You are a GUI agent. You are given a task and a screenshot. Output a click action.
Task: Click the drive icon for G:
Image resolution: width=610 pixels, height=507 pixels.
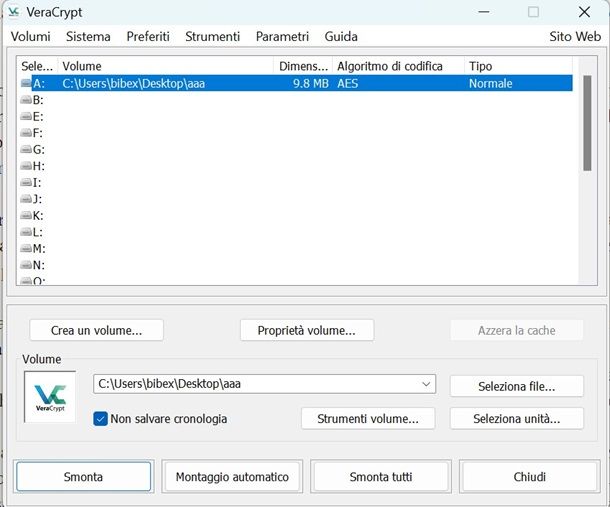[x=26, y=149]
